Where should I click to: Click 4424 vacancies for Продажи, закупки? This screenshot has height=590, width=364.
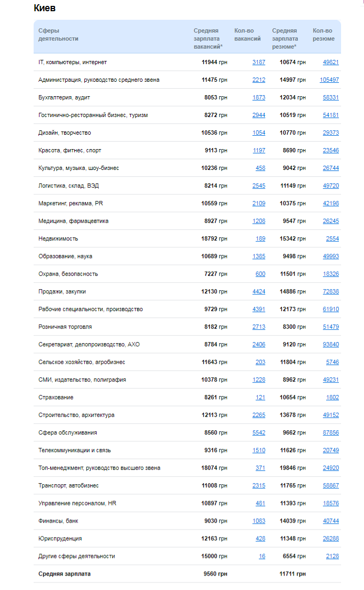pos(258,291)
